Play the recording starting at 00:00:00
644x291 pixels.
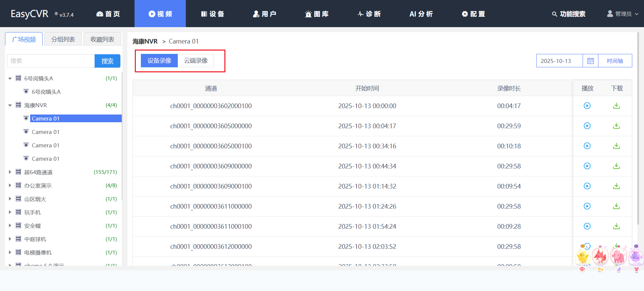pyautogui.click(x=587, y=106)
